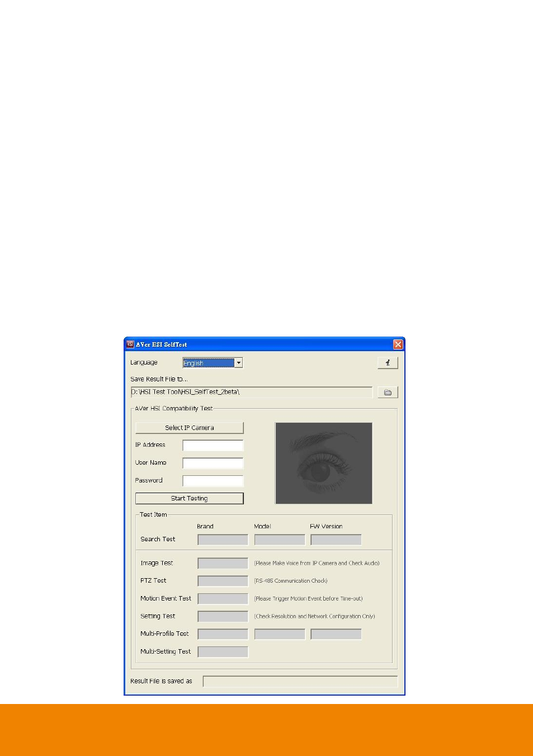Image resolution: width=533 pixels, height=756 pixels.
Task: Click the 'FW Version' column header
Action: (326, 526)
